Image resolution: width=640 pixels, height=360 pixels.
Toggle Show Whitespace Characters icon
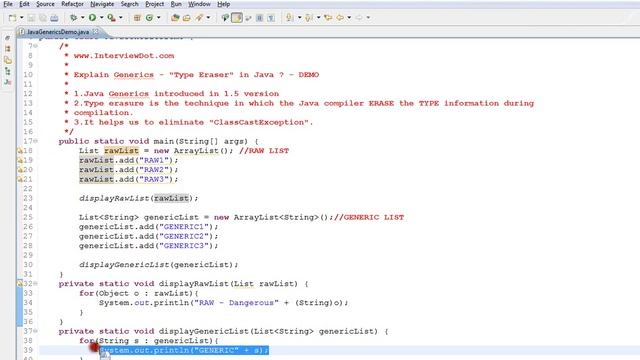tap(271, 18)
